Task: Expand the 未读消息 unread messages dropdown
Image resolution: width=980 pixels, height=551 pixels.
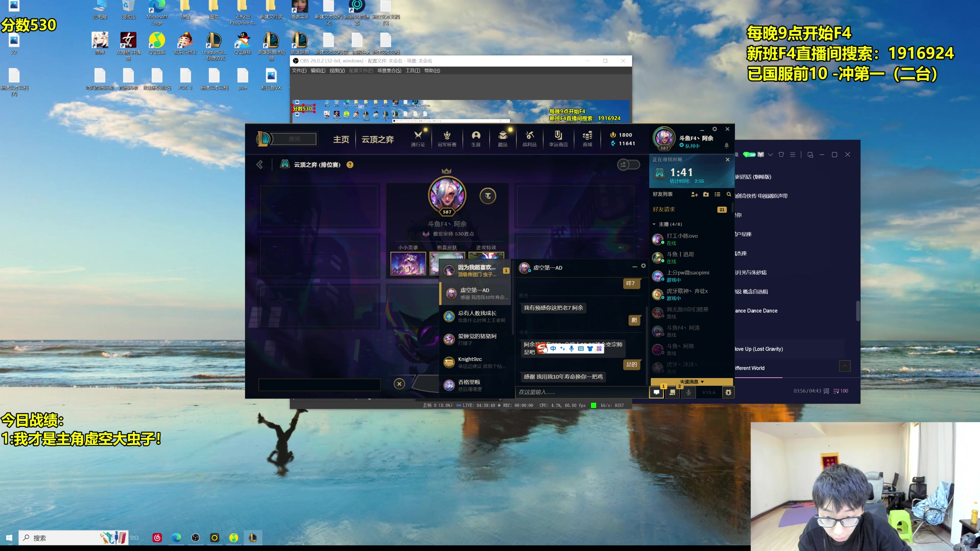Action: [x=691, y=381]
